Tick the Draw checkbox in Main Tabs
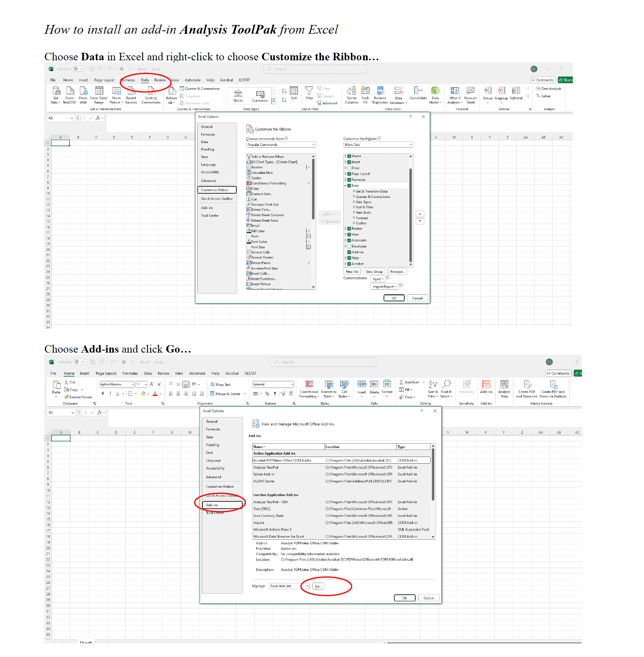This screenshot has height=657, width=644. (349, 168)
